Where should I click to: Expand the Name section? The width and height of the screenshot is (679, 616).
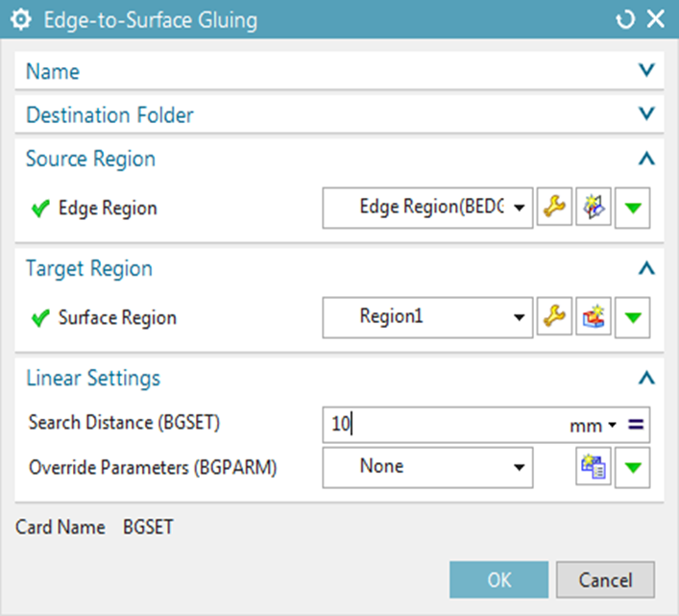coord(339,70)
